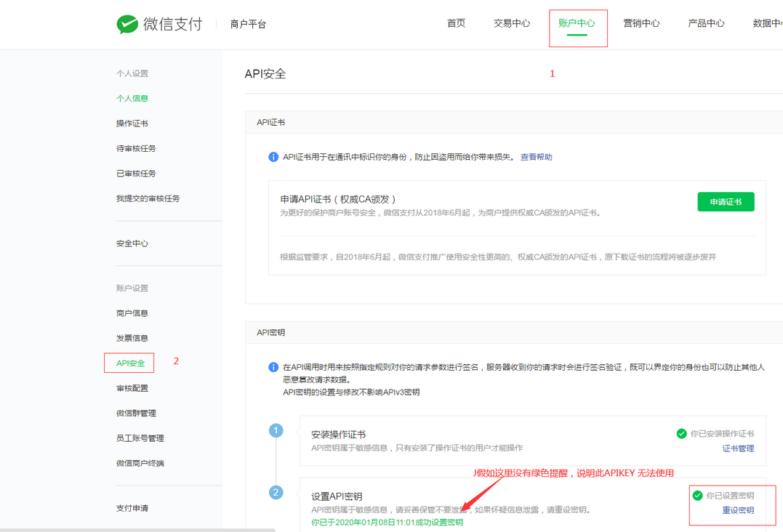Open 微信商户终端 in the sidebar

pos(140,463)
